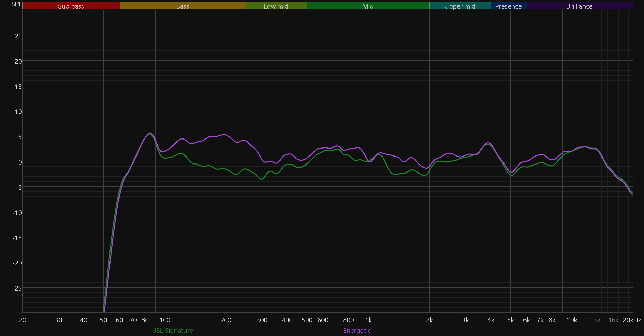Toggle the JBL Signature legend entry
The width and height of the screenshot is (644, 336).
pyautogui.click(x=173, y=330)
